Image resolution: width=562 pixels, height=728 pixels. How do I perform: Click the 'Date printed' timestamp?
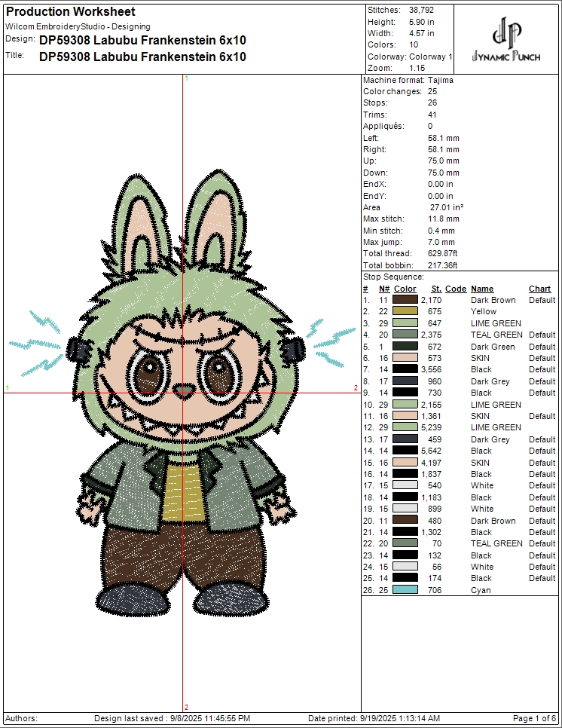click(x=374, y=718)
